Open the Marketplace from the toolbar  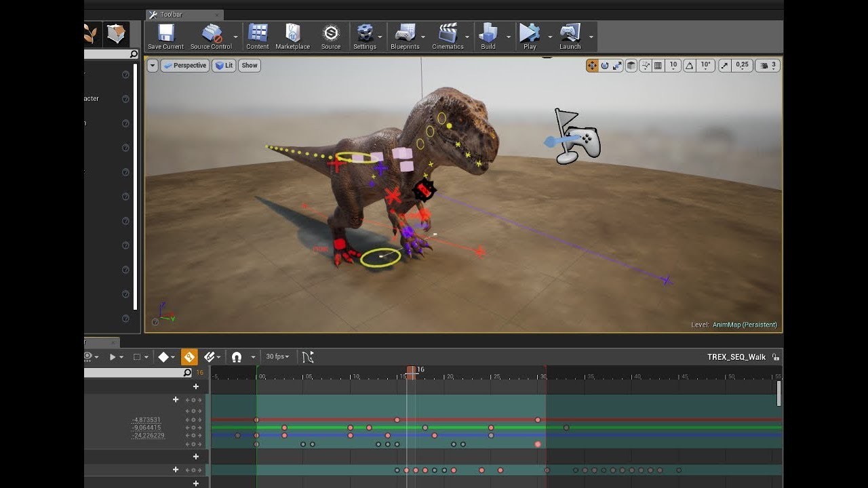293,36
